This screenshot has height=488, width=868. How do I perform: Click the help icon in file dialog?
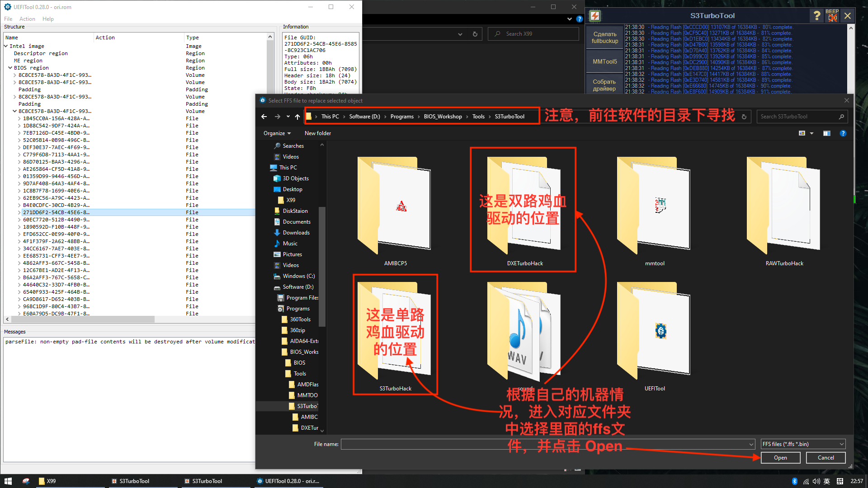click(x=843, y=133)
